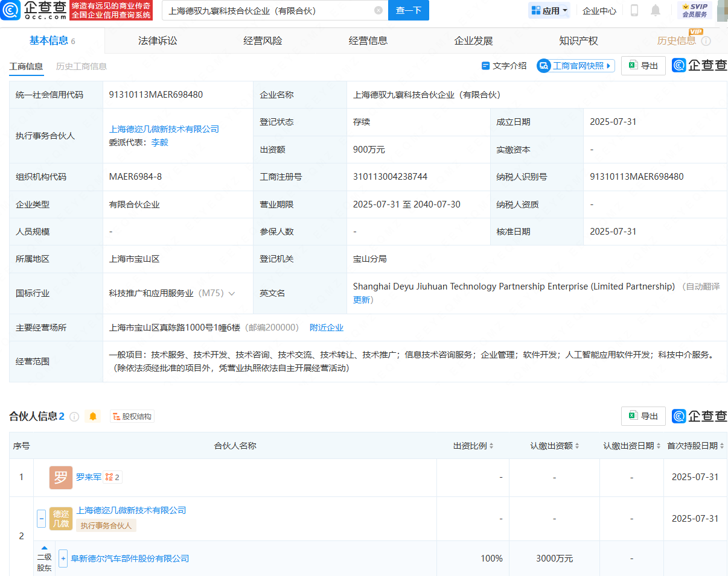Open the 历史信息 VIP tab
728x576 pixels.
pos(676,40)
